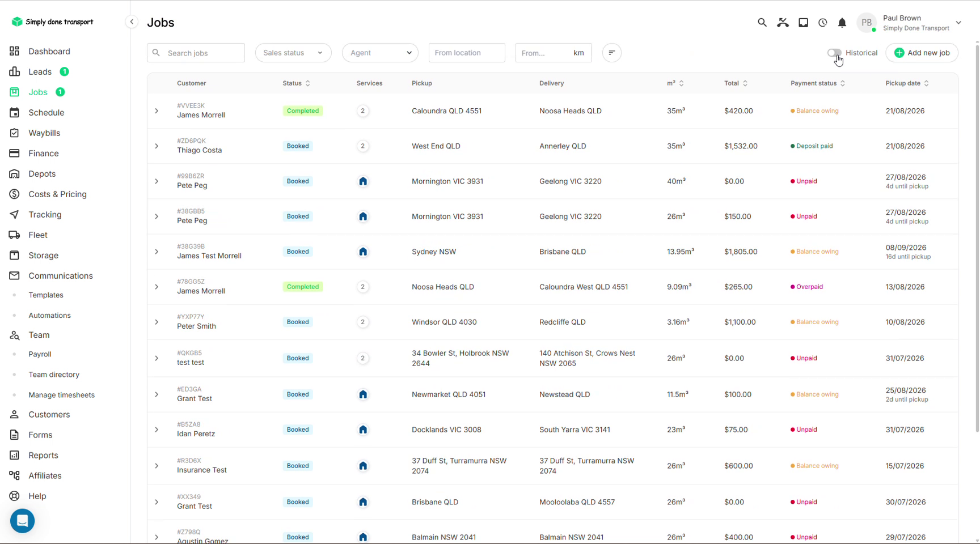Open Payroll submenu item
This screenshot has width=980, height=544.
(x=40, y=354)
